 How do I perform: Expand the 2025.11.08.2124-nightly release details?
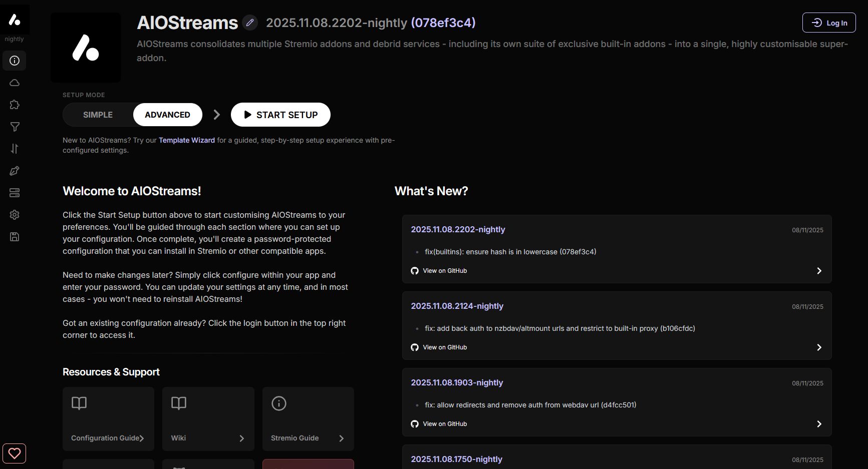[819, 347]
